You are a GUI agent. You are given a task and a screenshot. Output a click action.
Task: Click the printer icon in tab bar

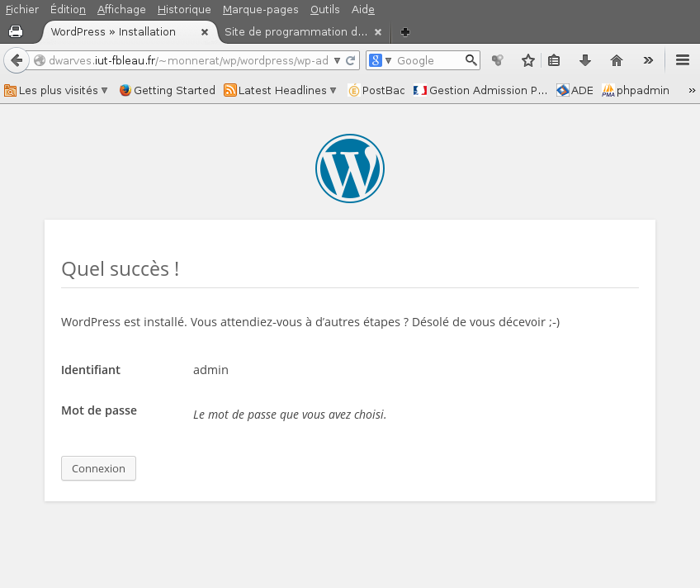coord(16,31)
